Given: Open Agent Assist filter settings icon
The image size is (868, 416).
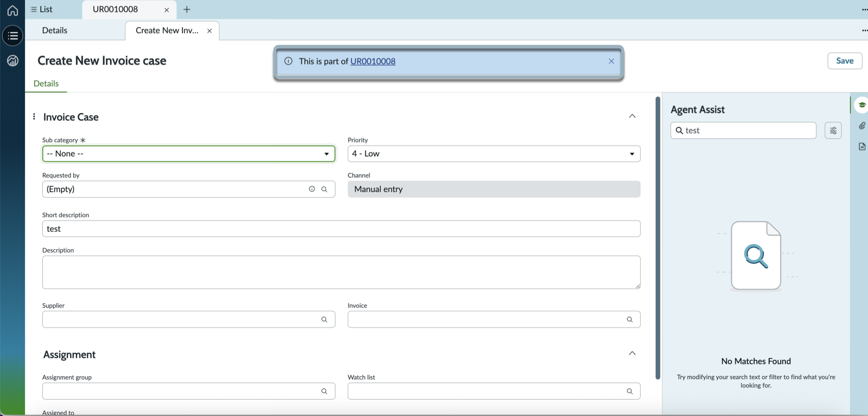Looking at the screenshot, I should pos(833,130).
